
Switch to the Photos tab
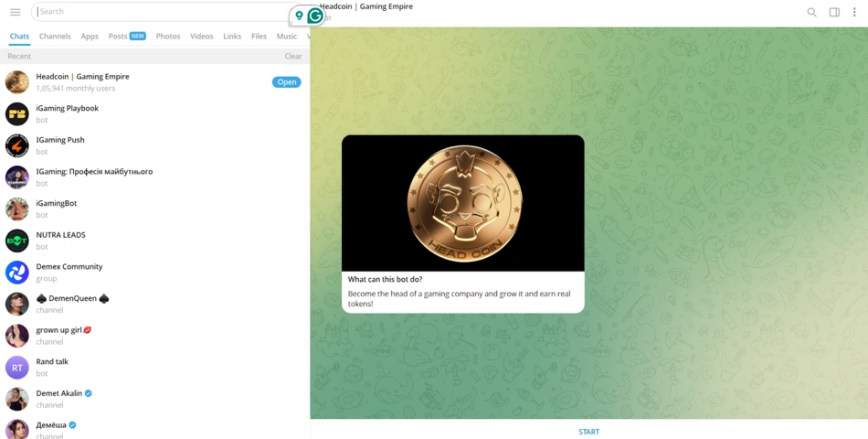(168, 36)
